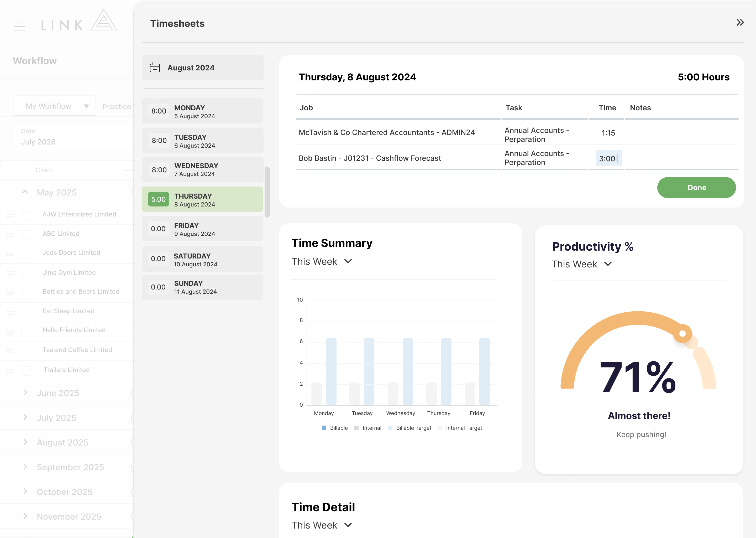
Task: Click the Billable legend marker
Action: 324,428
